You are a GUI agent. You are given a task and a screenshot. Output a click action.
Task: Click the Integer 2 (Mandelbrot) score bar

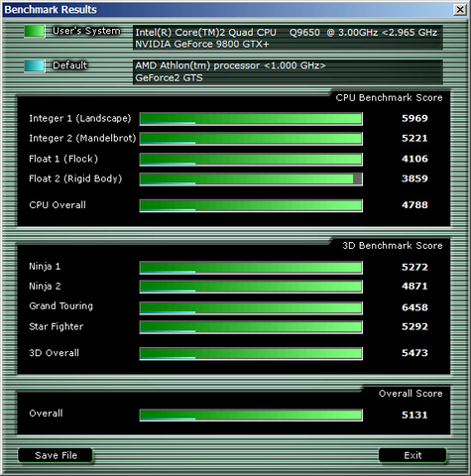251,139
